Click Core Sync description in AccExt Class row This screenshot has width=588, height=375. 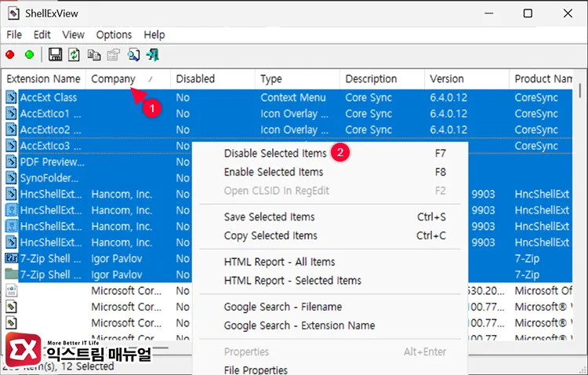(368, 97)
